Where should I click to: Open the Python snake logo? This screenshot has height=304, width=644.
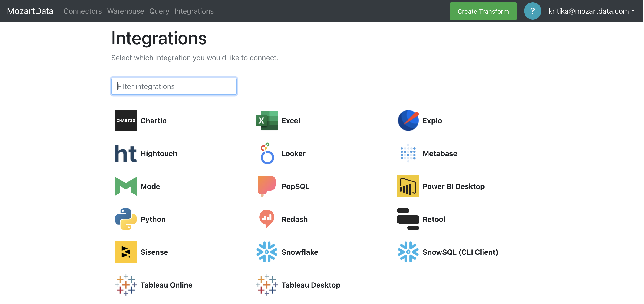(126, 219)
